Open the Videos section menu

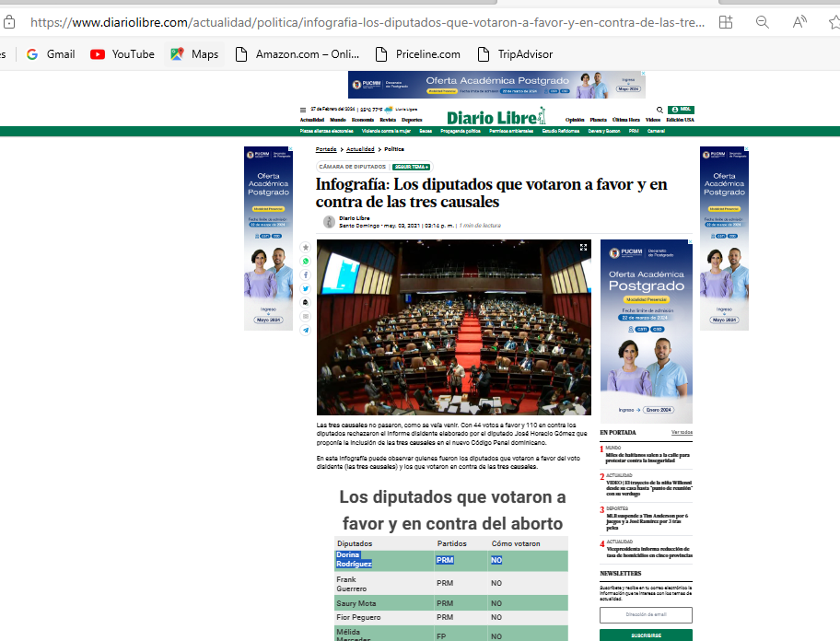tap(653, 120)
